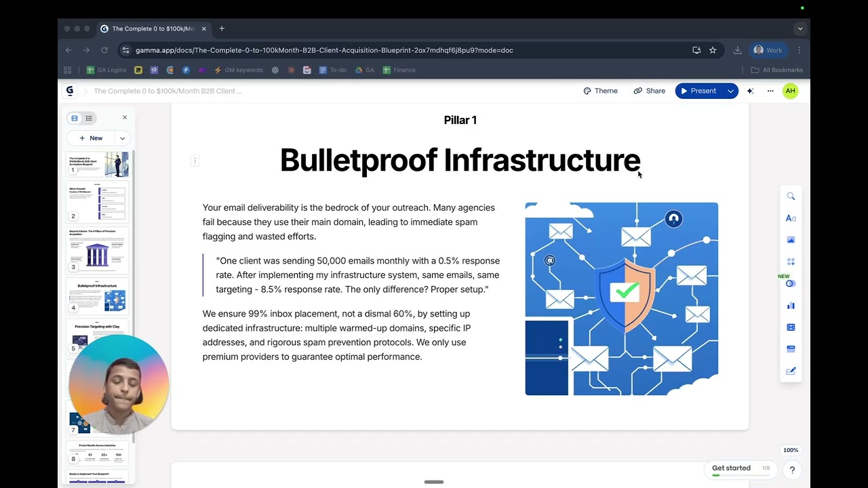
Task: Click the address bar URL
Action: [324, 50]
